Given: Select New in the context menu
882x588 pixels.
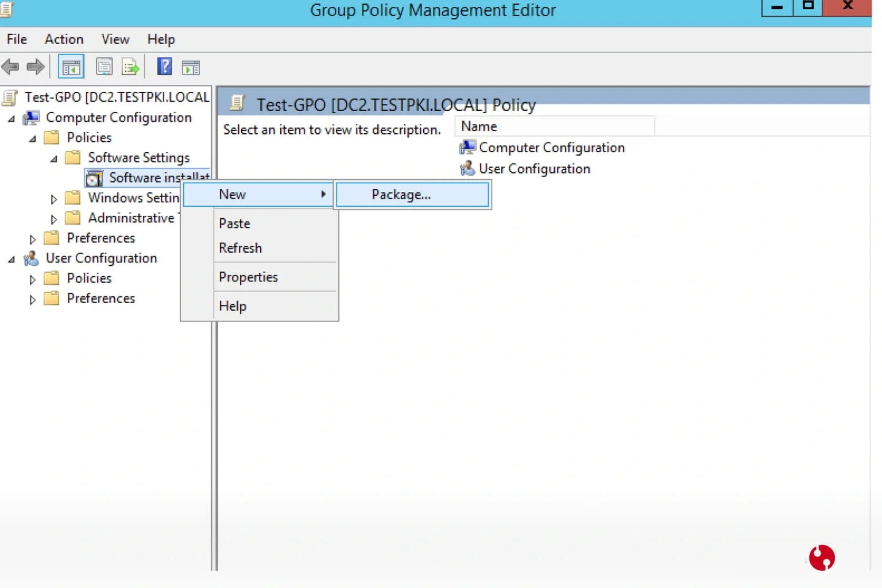Looking at the screenshot, I should [258, 195].
